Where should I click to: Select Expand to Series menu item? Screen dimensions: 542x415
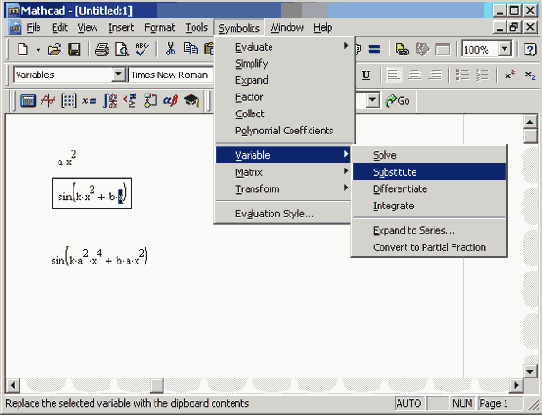coord(429,230)
